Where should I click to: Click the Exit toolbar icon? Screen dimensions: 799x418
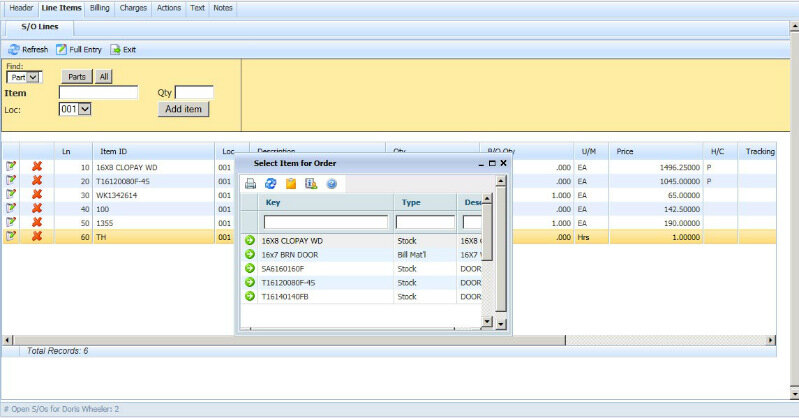coord(116,49)
